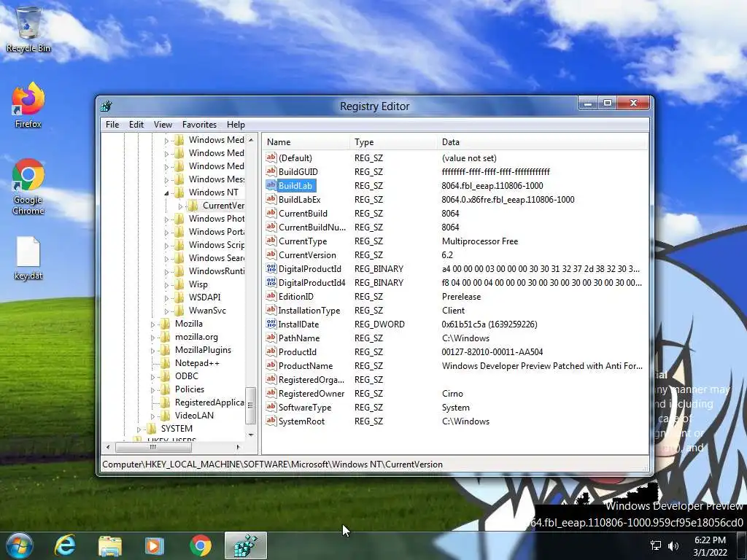747x560 pixels.
Task: Click the InstallDate DWORD value icon
Action: tap(271, 324)
